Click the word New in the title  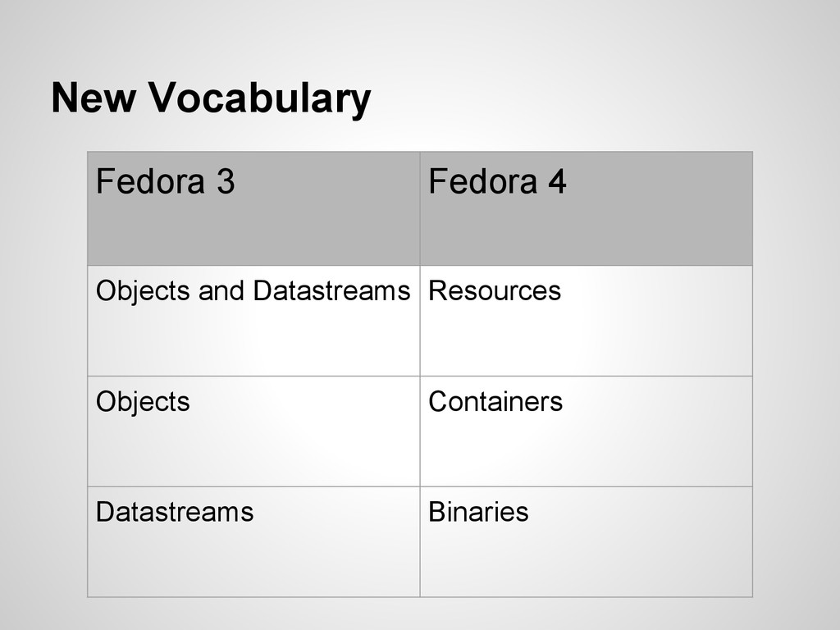tap(94, 98)
